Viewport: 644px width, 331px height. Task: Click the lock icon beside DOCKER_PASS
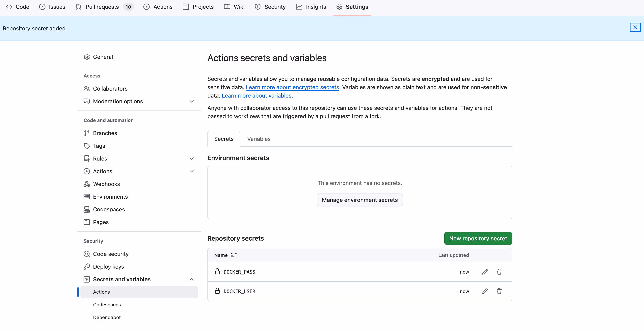pos(217,271)
